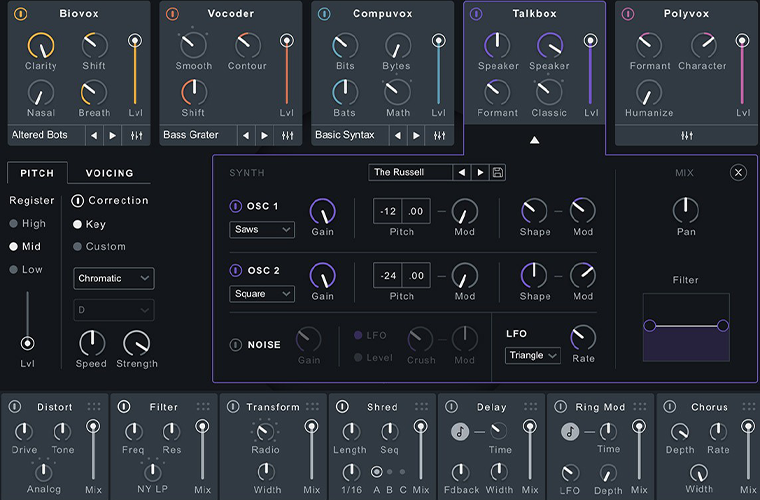Toggle the Transform effect power button
The image size is (760, 500).
233,406
